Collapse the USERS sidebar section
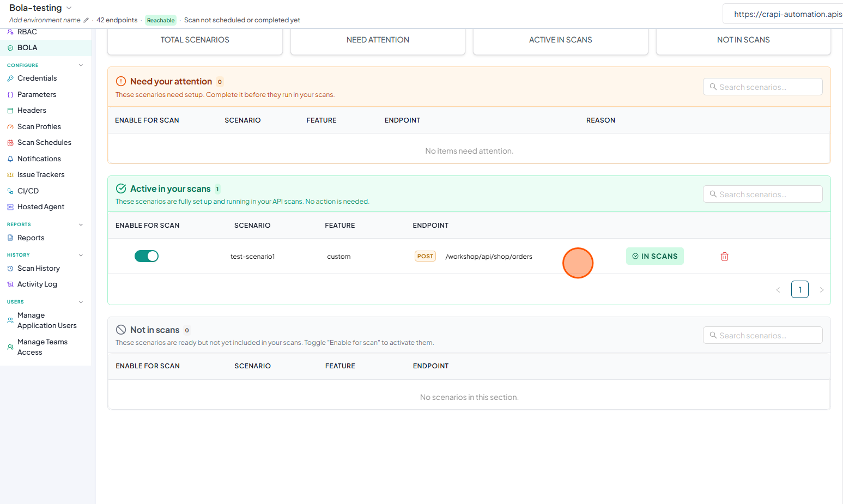 click(x=81, y=302)
